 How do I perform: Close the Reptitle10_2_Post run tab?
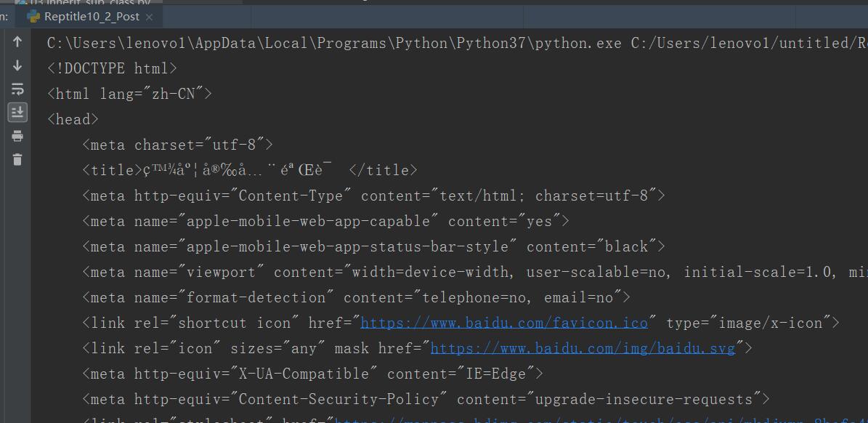[148, 17]
